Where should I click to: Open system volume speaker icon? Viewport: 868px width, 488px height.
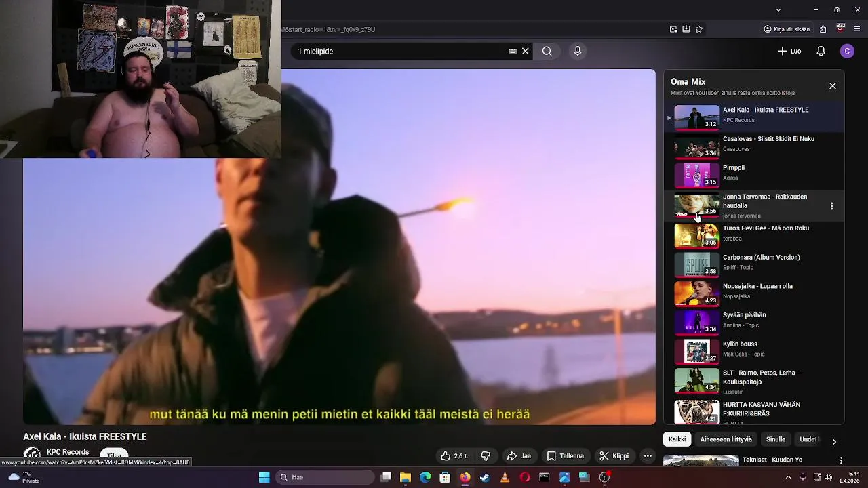[828, 477]
